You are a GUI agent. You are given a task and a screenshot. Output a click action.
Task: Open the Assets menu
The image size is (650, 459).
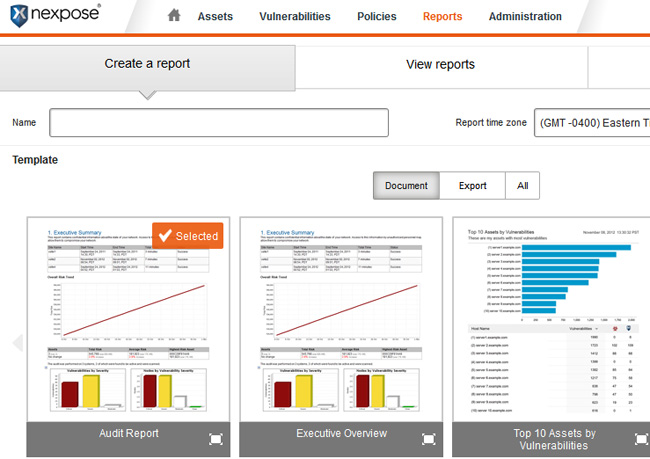tap(215, 17)
